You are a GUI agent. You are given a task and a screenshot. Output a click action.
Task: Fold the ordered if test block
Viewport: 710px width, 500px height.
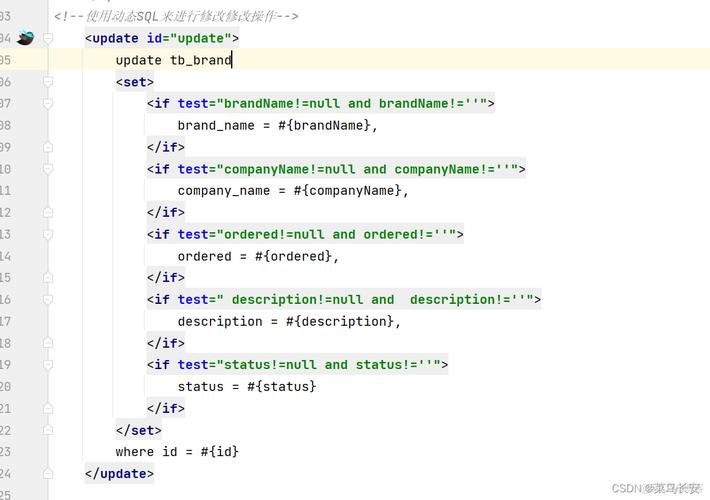(x=48, y=234)
